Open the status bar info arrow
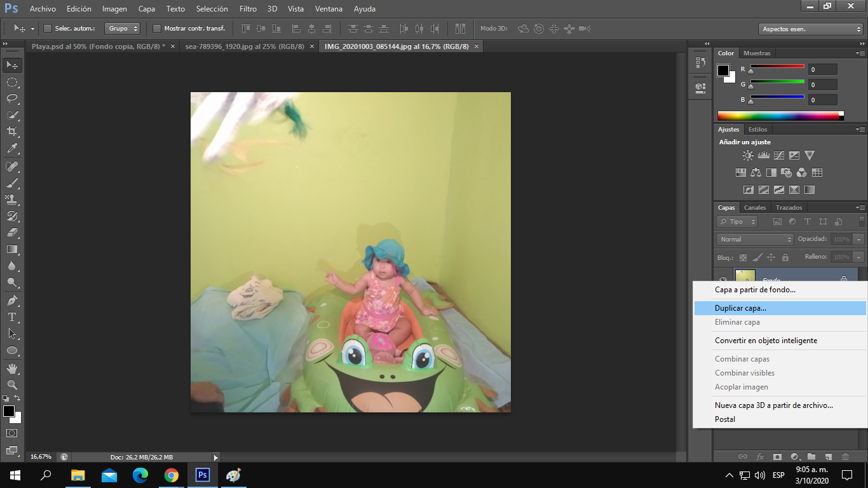This screenshot has width=868, height=488. [215, 457]
